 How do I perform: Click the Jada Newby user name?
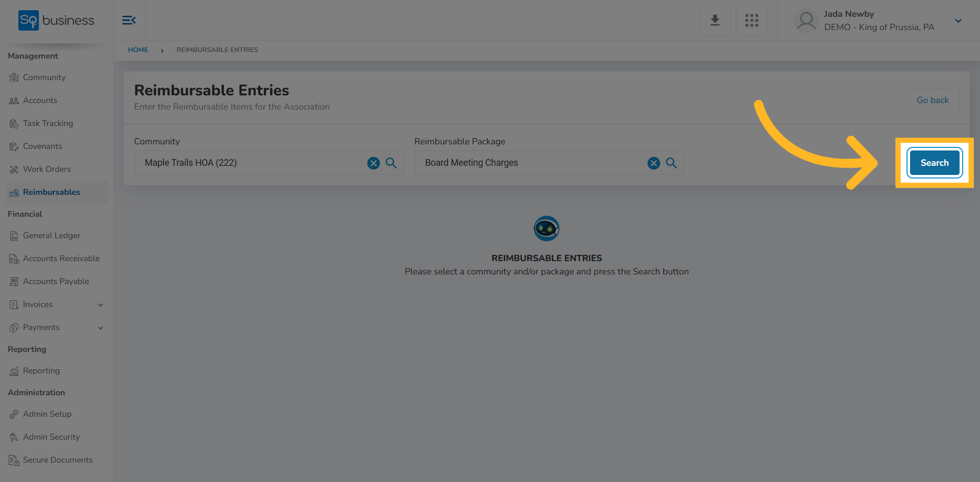pos(849,14)
